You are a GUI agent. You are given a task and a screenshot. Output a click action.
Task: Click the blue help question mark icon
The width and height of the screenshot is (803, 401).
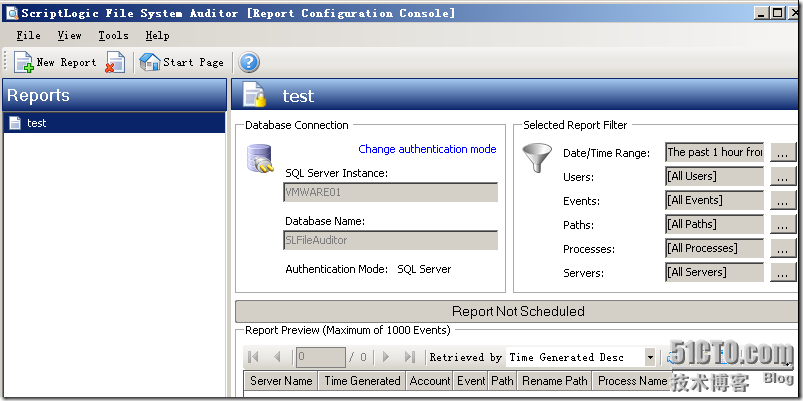(249, 62)
